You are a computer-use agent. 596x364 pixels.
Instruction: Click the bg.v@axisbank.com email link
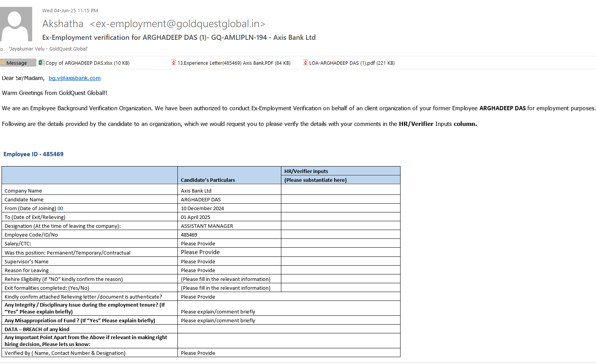click(x=74, y=78)
